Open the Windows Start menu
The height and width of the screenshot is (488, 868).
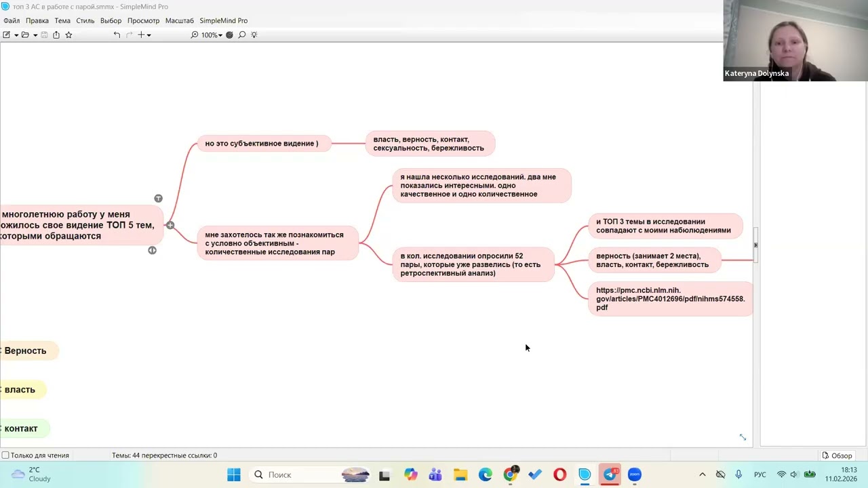[x=234, y=474]
